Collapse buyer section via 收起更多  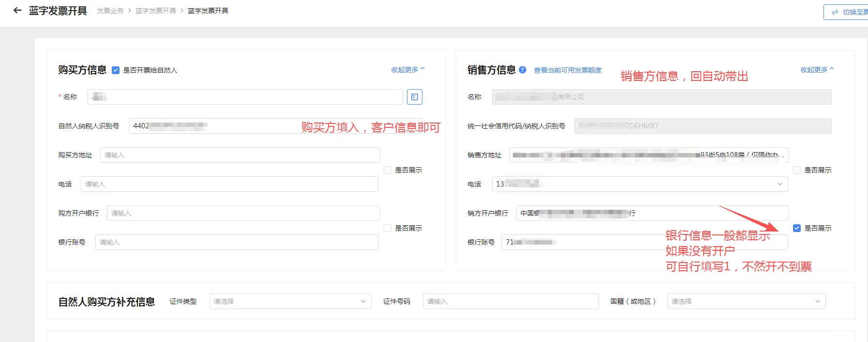[408, 70]
